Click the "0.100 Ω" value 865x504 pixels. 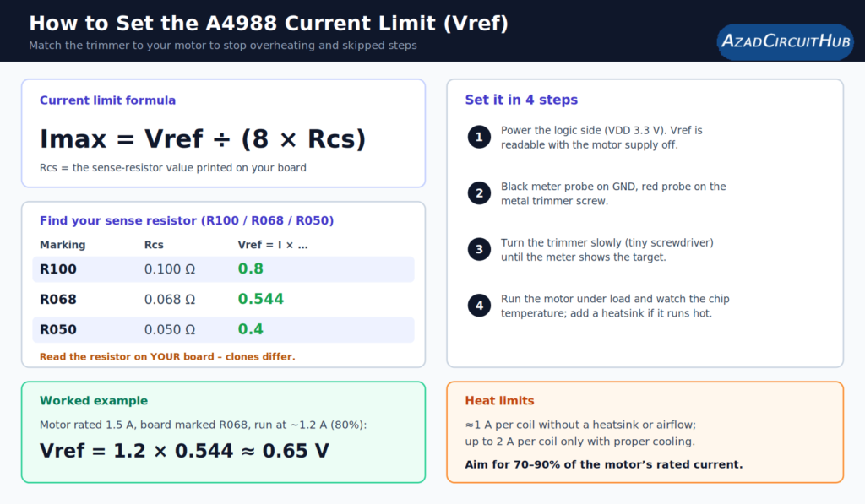(170, 269)
